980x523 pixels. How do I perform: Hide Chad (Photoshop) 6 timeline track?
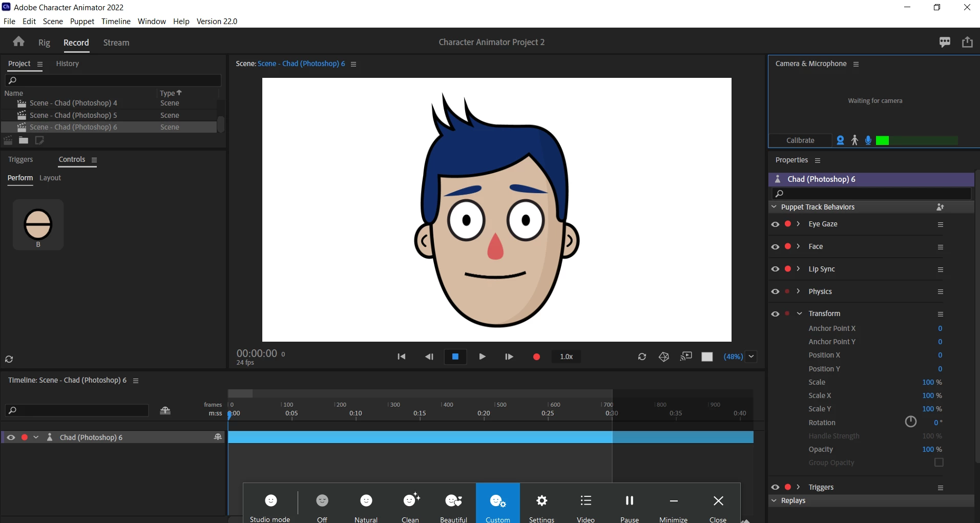(11, 437)
